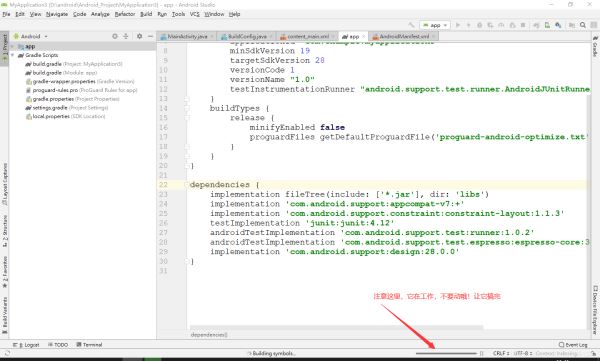Click the Building symbols progress bar
600x361 pixels.
click(x=446, y=353)
